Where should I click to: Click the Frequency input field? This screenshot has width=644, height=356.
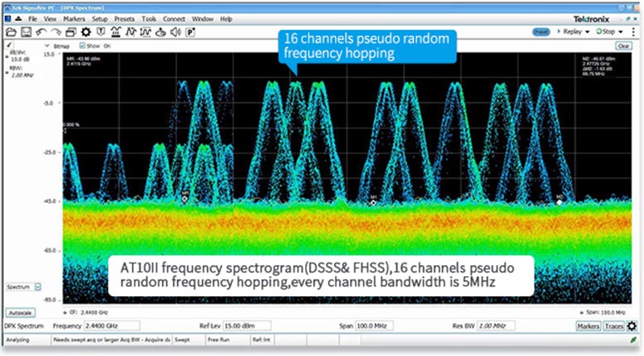point(112,325)
